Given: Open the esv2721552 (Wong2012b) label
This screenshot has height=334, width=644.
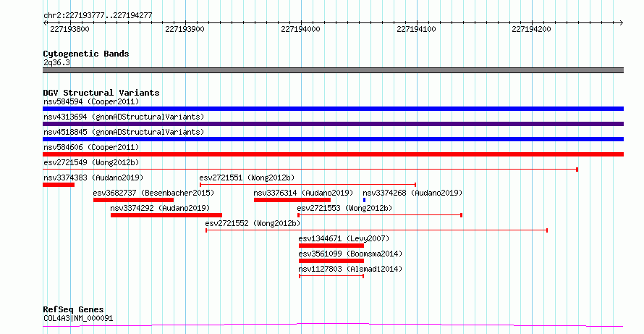Looking at the screenshot, I should coord(253,223).
